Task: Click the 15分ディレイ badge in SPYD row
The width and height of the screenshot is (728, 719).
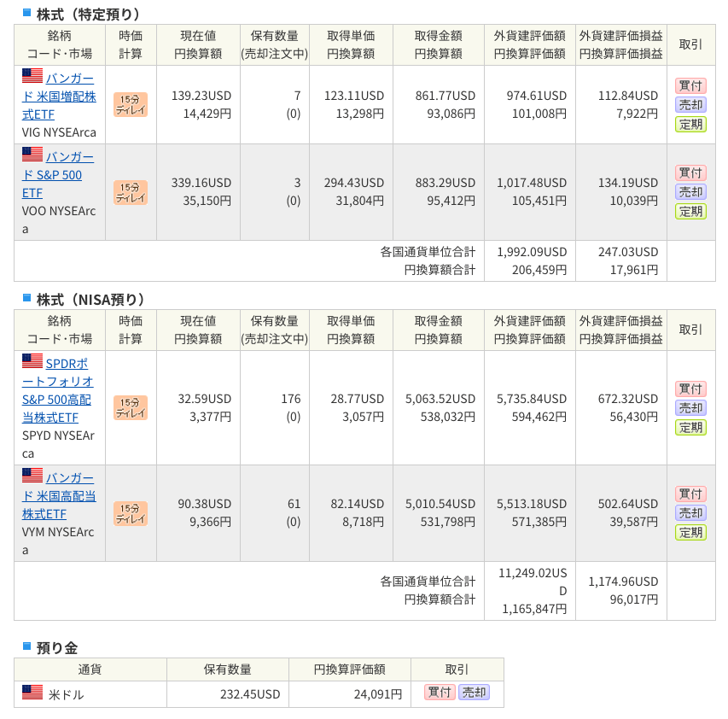Action: point(131,408)
